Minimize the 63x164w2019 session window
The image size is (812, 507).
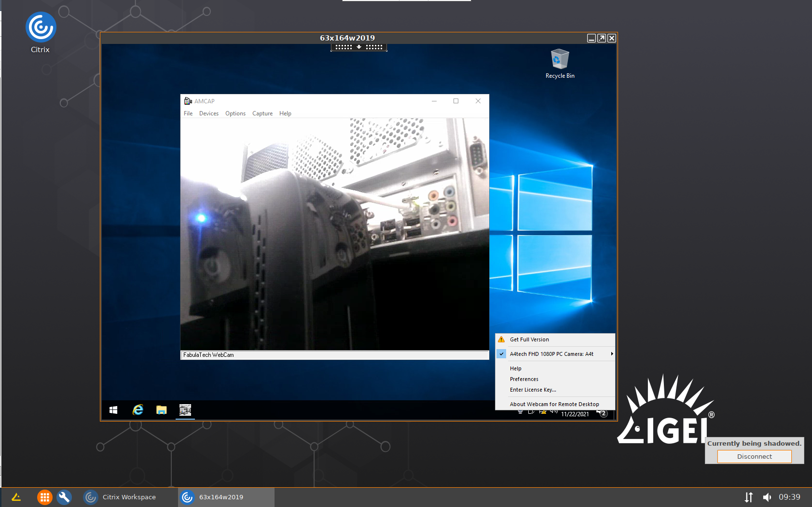[x=592, y=38]
